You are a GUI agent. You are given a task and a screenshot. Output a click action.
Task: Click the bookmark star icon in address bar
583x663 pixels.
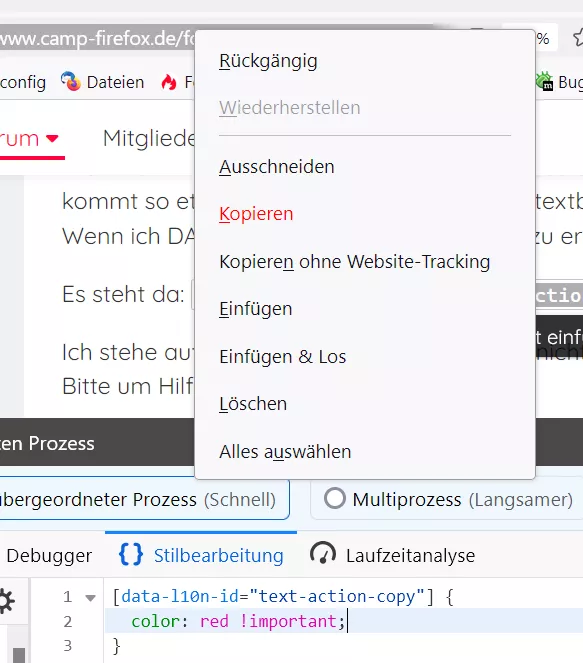[x=578, y=38]
